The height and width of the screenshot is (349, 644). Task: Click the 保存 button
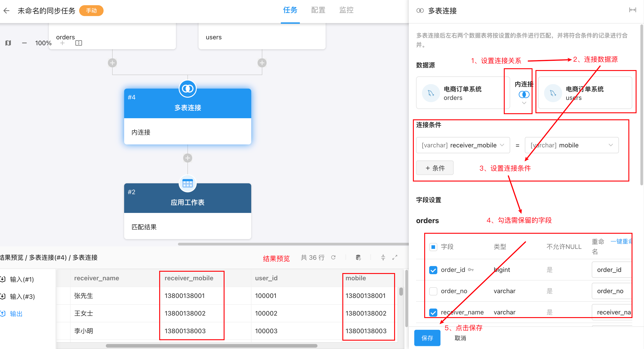[x=427, y=338]
